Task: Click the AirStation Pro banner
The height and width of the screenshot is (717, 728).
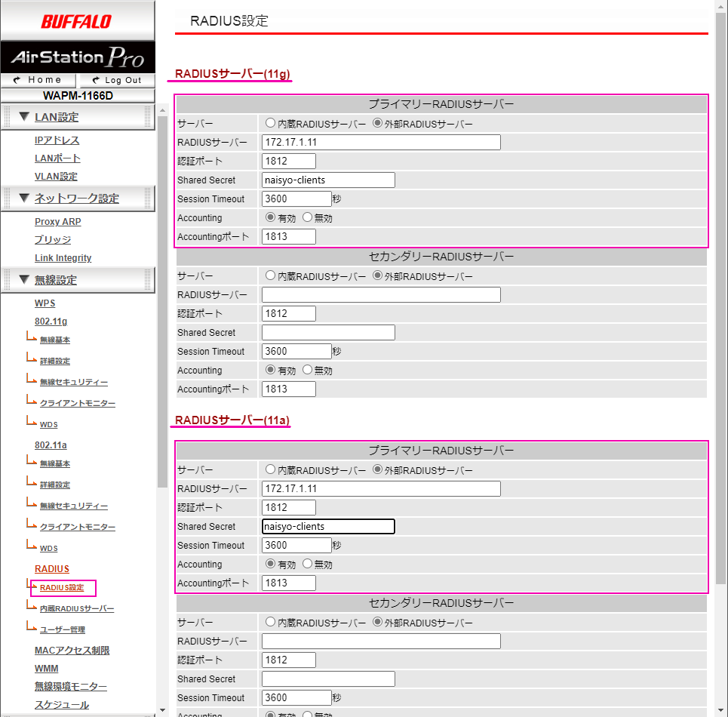Action: point(78,57)
